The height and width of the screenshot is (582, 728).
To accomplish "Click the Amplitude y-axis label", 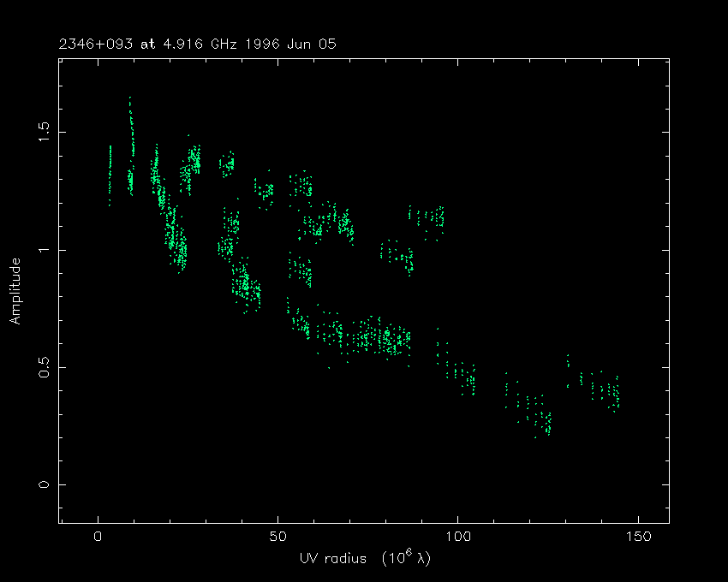I will (x=15, y=291).
